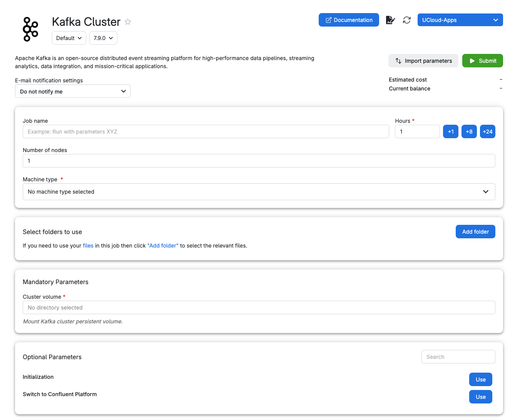Click the Hours input field
This screenshot has height=420, width=520.
pyautogui.click(x=417, y=132)
